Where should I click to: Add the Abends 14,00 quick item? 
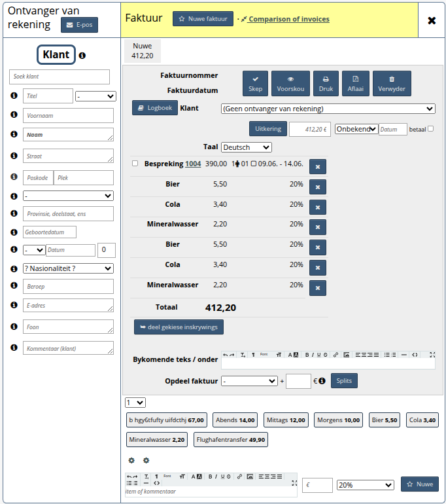click(x=235, y=420)
